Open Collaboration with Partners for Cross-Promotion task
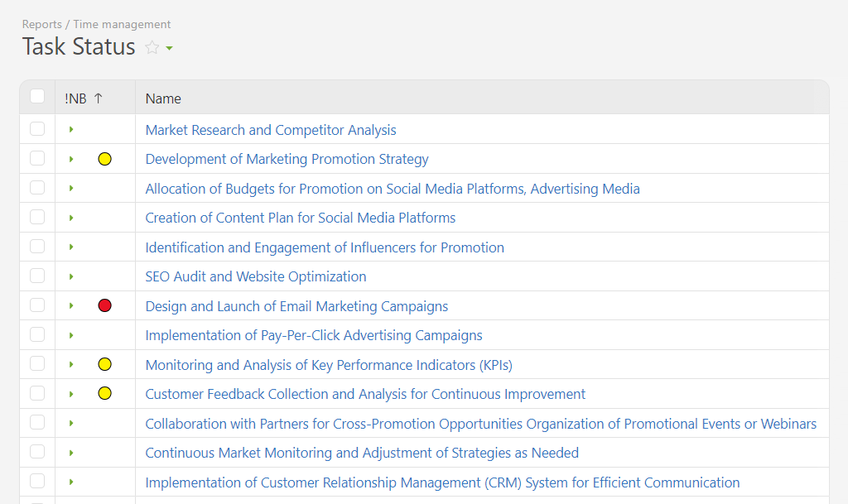848x504 pixels. tap(481, 424)
